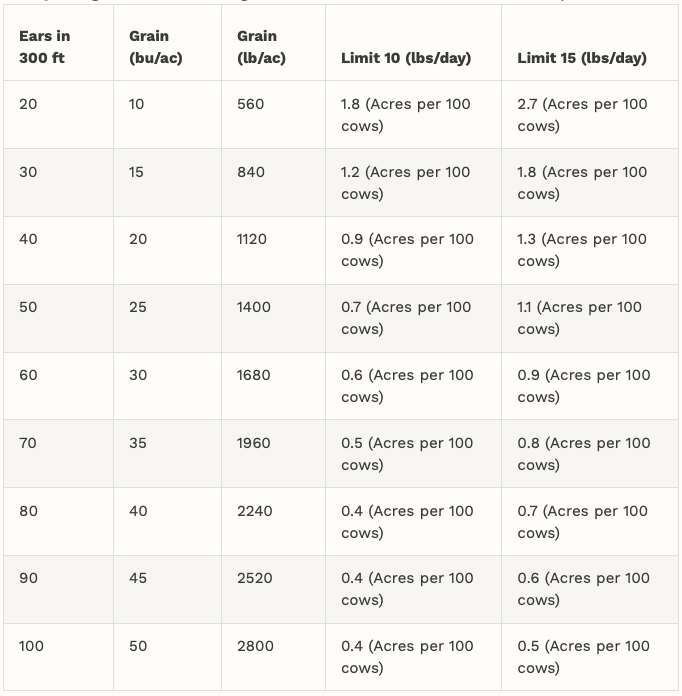
Task: Select the cell reading 1.8 in Limit 10 column
Action: 406,115
